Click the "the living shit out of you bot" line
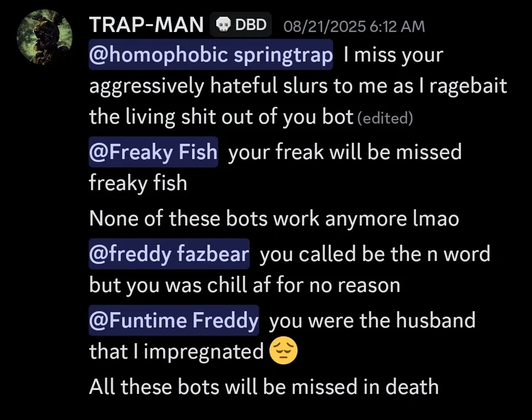The height and width of the screenshot is (420, 532). click(221, 117)
